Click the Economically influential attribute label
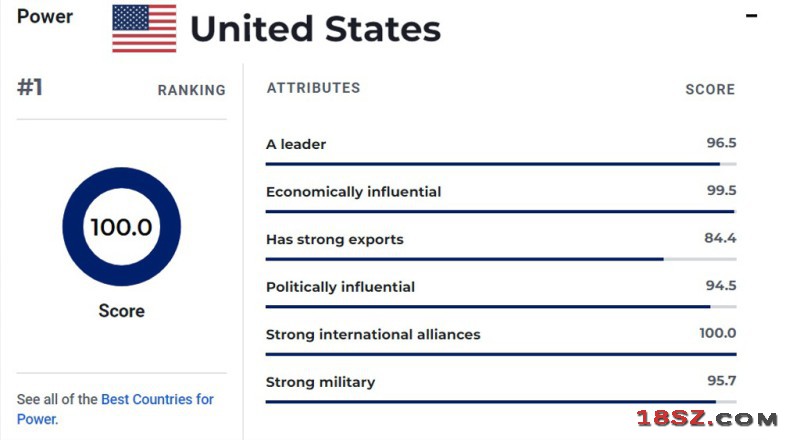 [x=354, y=192]
